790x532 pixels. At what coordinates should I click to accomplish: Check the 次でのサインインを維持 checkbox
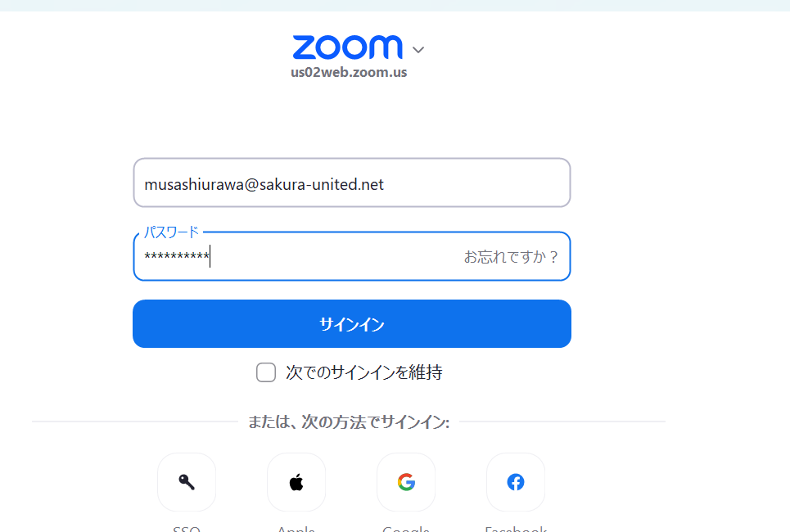[x=266, y=372]
